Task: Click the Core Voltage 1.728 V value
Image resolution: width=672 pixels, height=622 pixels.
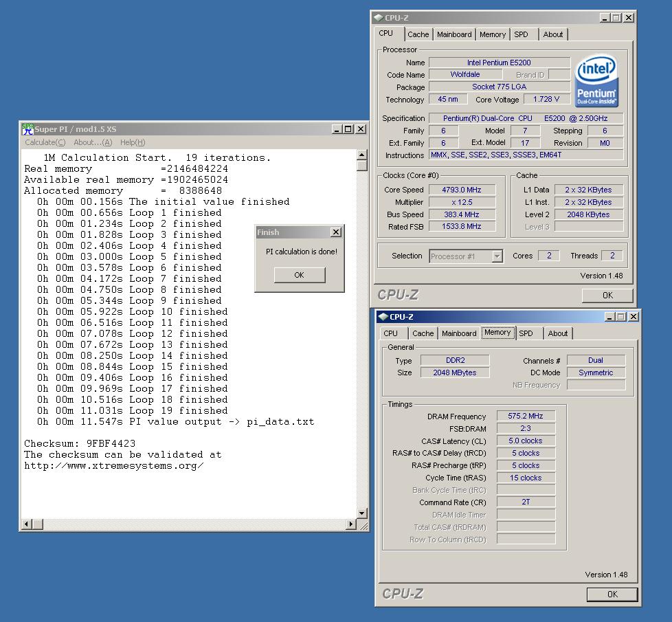Action: 546,100
